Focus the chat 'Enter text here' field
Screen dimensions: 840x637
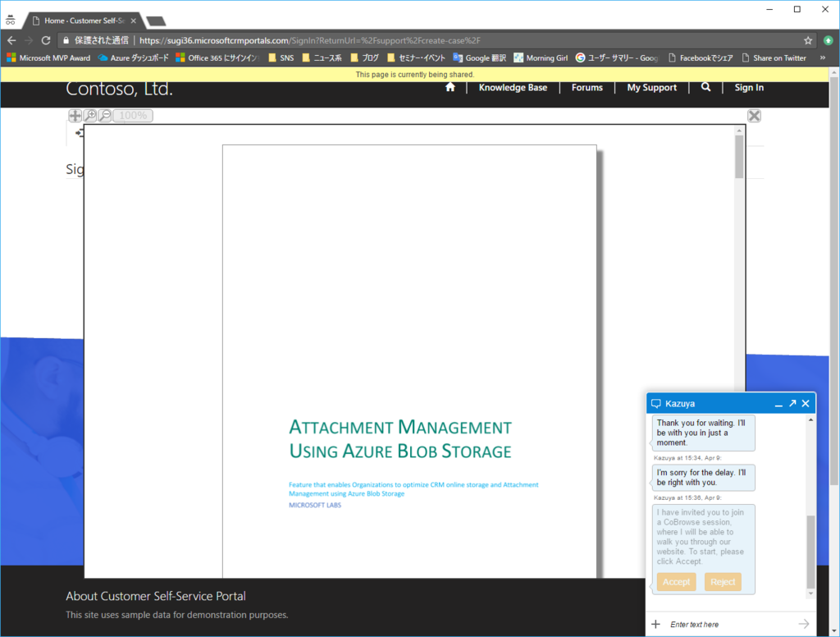click(x=732, y=624)
